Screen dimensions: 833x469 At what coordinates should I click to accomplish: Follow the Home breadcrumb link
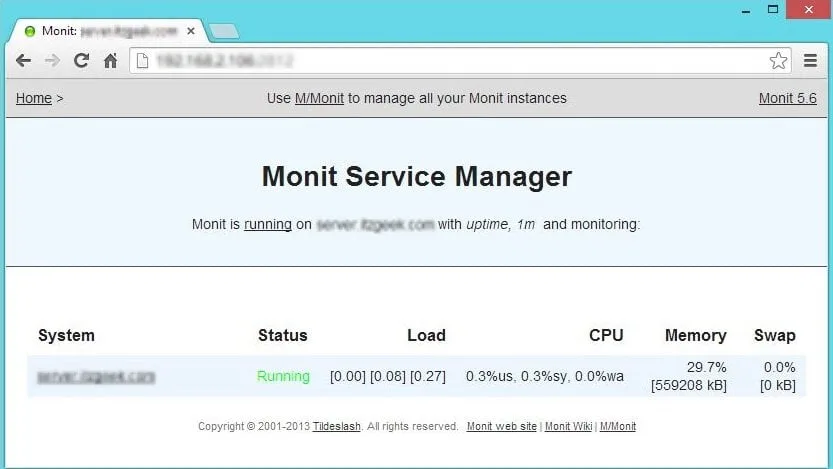pyautogui.click(x=33, y=98)
